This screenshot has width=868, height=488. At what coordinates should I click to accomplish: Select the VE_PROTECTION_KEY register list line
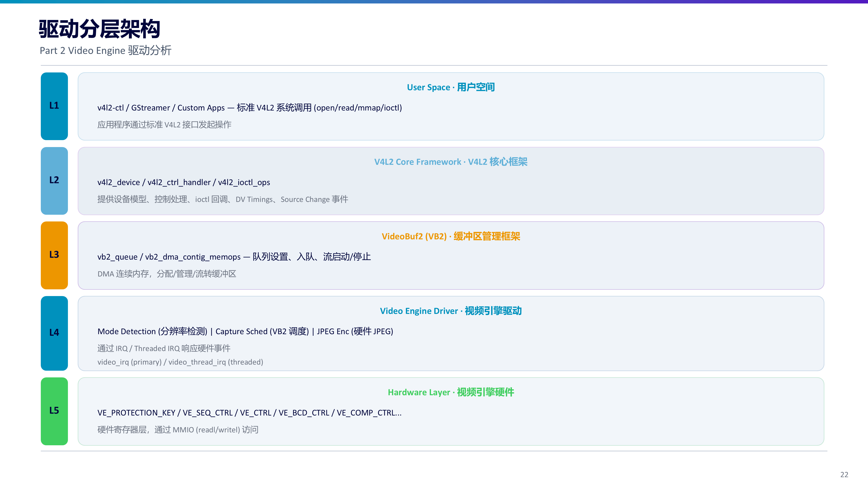click(x=249, y=413)
